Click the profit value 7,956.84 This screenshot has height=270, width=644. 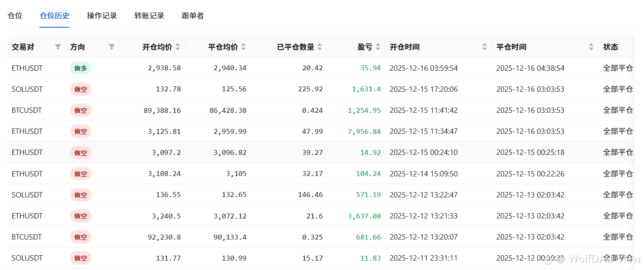(364, 131)
